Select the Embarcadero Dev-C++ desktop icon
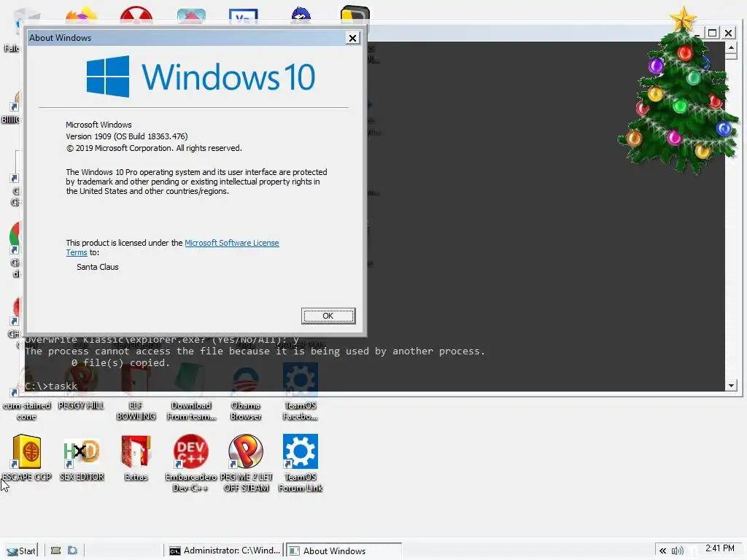 coord(190,463)
